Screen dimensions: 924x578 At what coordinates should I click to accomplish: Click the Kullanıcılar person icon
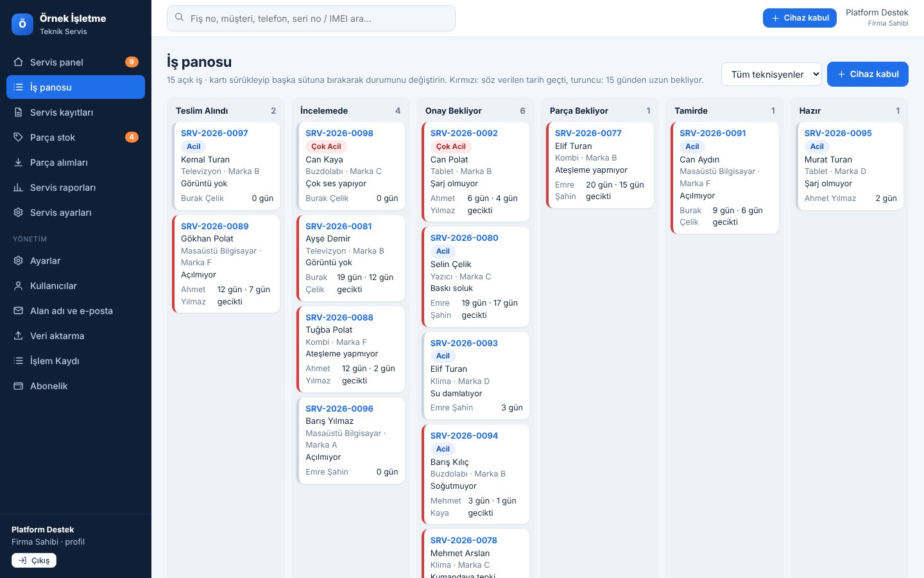[x=19, y=286]
